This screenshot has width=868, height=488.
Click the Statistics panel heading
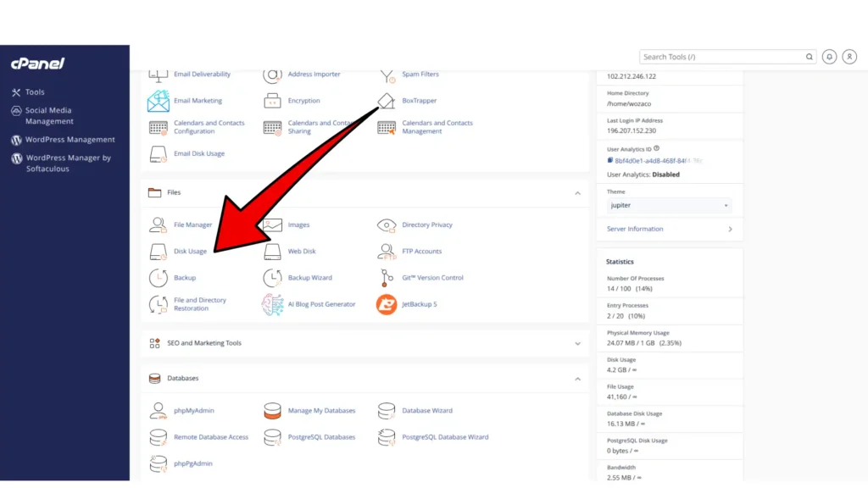pos(620,262)
